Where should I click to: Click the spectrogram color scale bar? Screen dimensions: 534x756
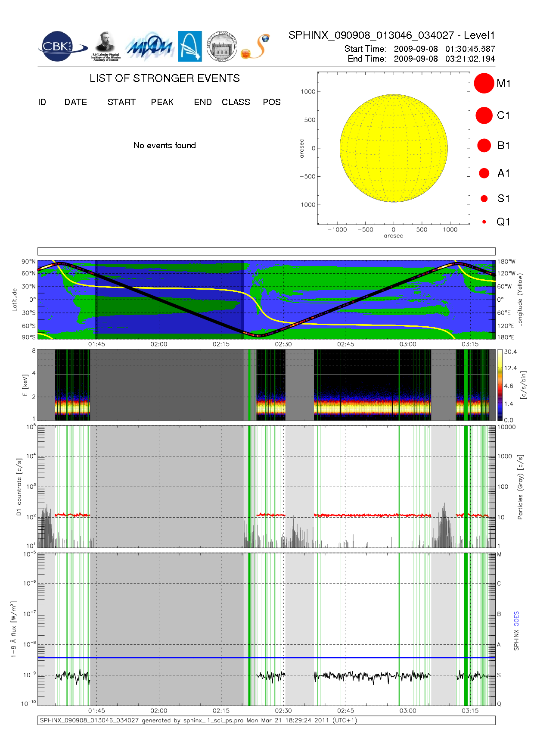click(500, 384)
